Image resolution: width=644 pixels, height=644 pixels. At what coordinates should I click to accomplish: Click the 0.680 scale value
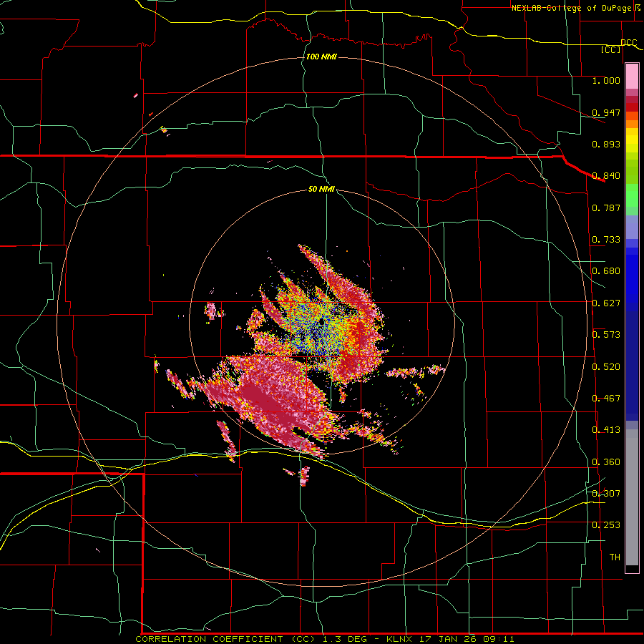(606, 271)
